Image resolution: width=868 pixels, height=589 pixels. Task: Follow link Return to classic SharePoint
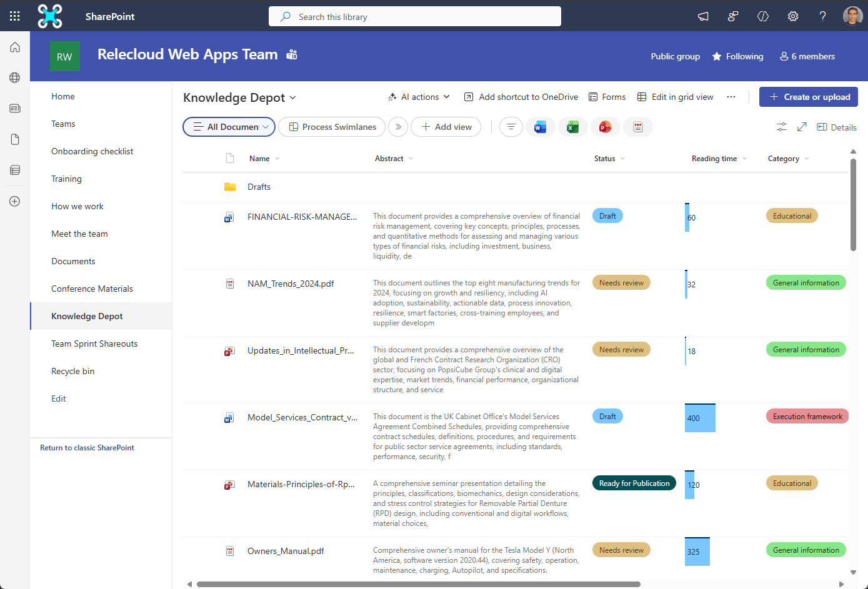tap(86, 447)
